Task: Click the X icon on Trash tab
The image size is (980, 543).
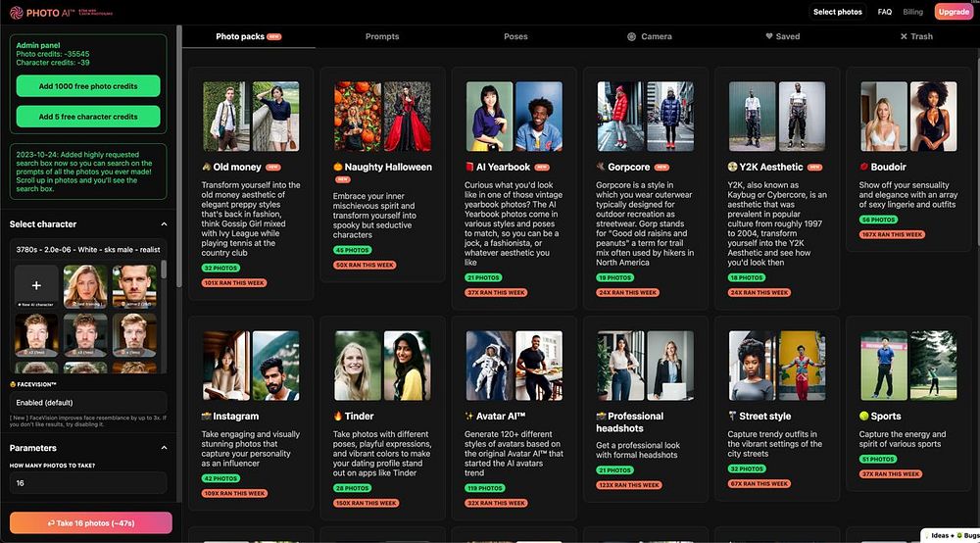Action: coord(904,37)
